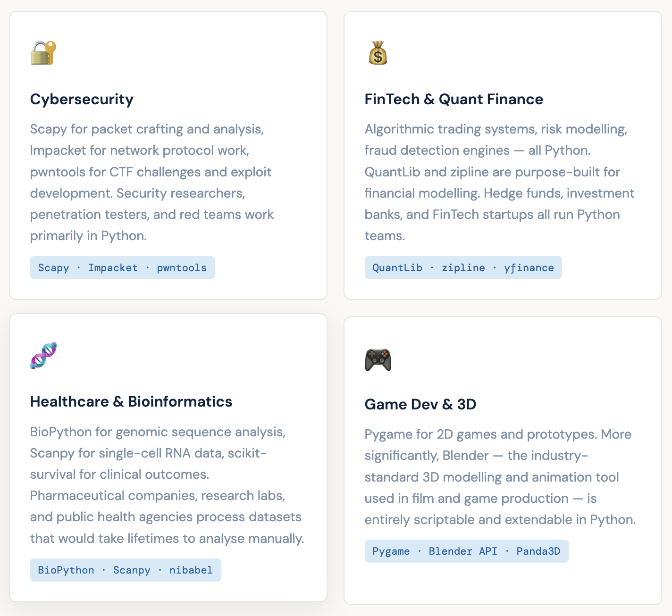Click the QuantLib, zipline, yfinance tag

(x=463, y=267)
